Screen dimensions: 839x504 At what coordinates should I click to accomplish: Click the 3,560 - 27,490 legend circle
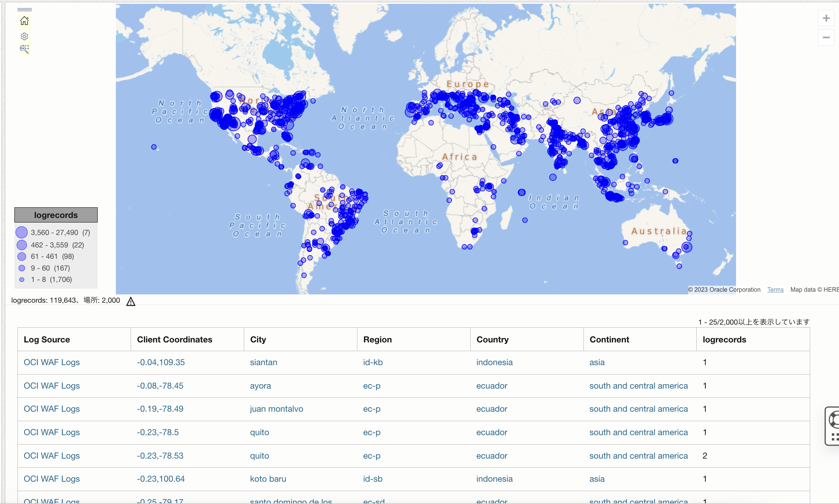point(22,232)
